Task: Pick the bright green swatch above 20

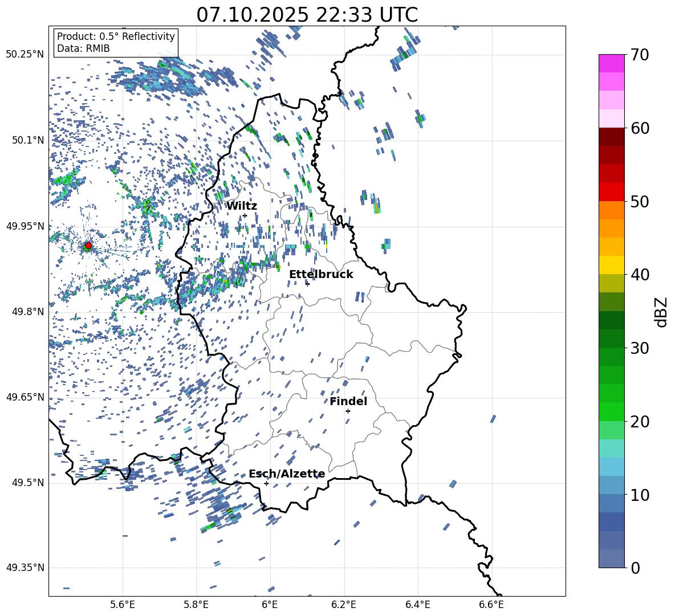Action: pos(611,411)
